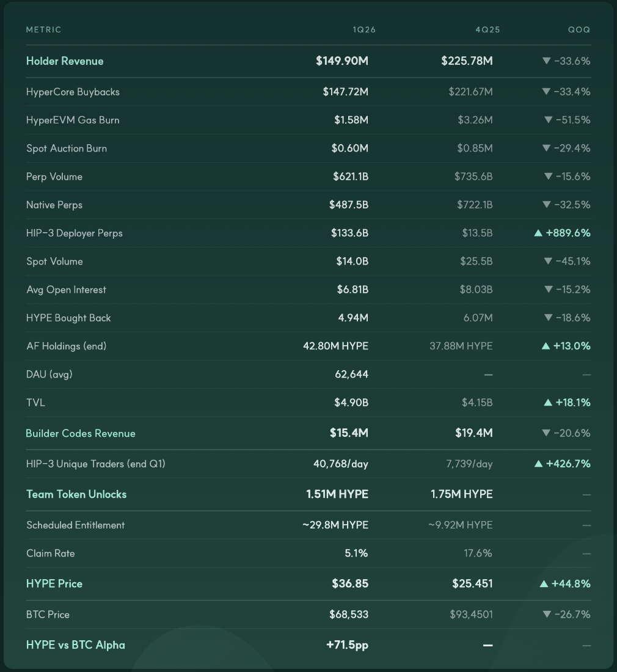
Task: Click the $68,533 BTC price value
Action: click(349, 615)
